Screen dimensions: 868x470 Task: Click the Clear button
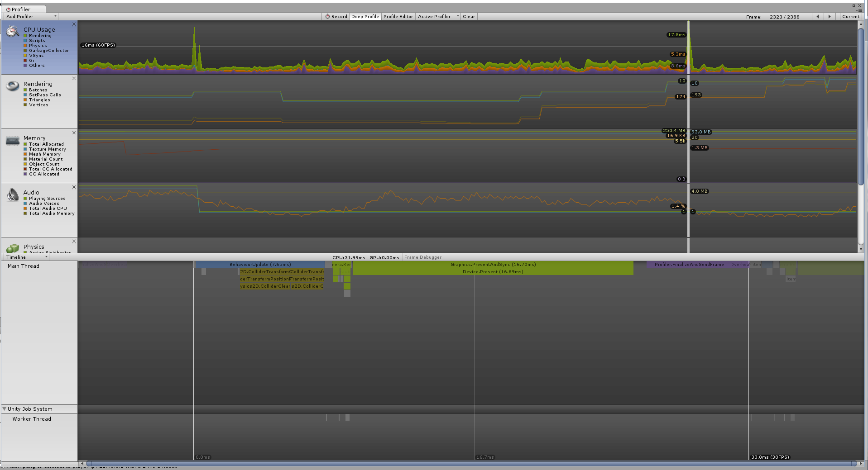click(469, 16)
